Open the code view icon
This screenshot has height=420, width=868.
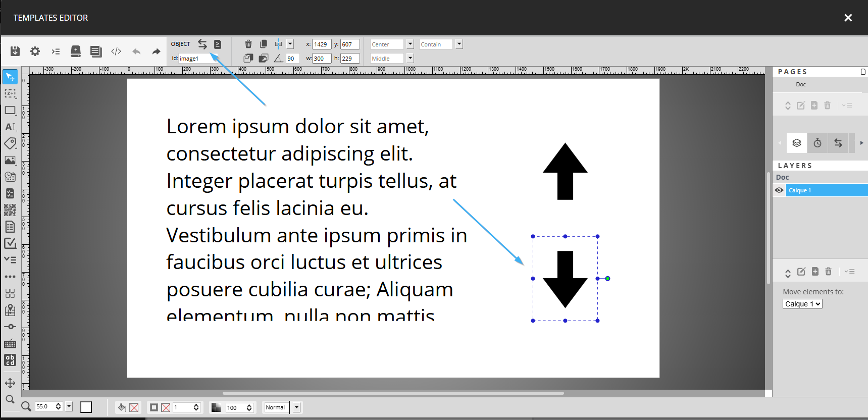(116, 51)
